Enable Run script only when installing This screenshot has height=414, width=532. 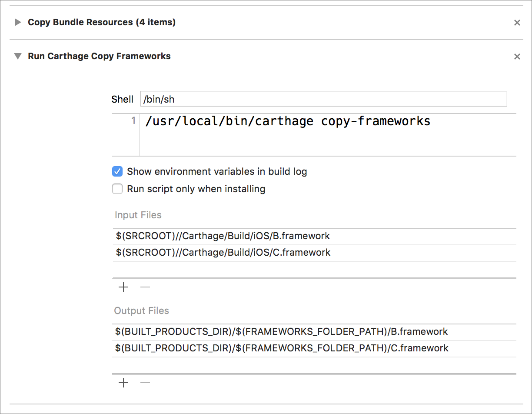click(117, 189)
